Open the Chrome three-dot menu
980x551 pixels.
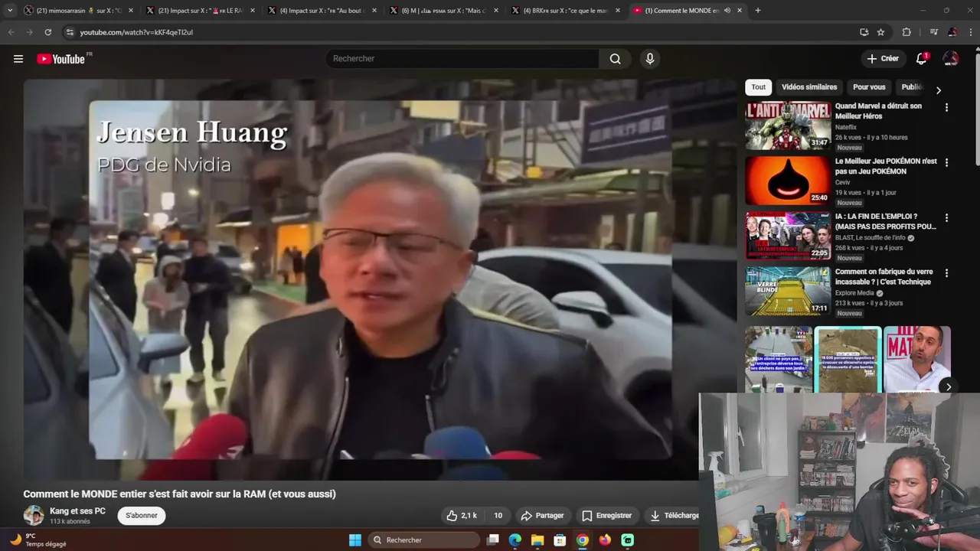971,32
